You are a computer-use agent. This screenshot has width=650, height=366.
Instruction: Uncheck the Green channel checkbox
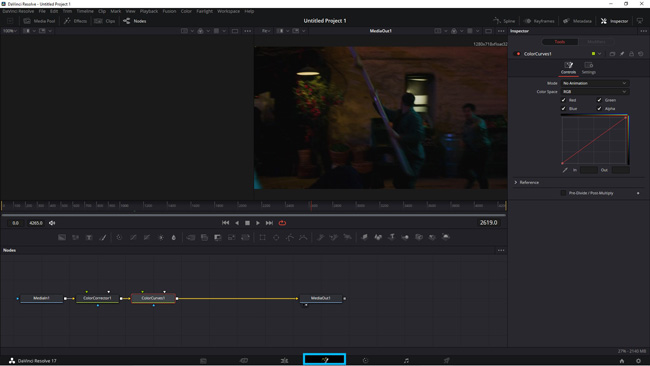[599, 100]
